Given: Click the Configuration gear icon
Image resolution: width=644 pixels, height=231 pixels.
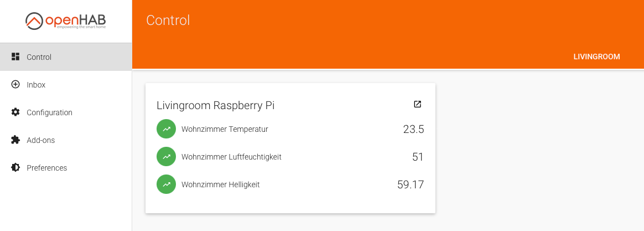Looking at the screenshot, I should pos(15,112).
